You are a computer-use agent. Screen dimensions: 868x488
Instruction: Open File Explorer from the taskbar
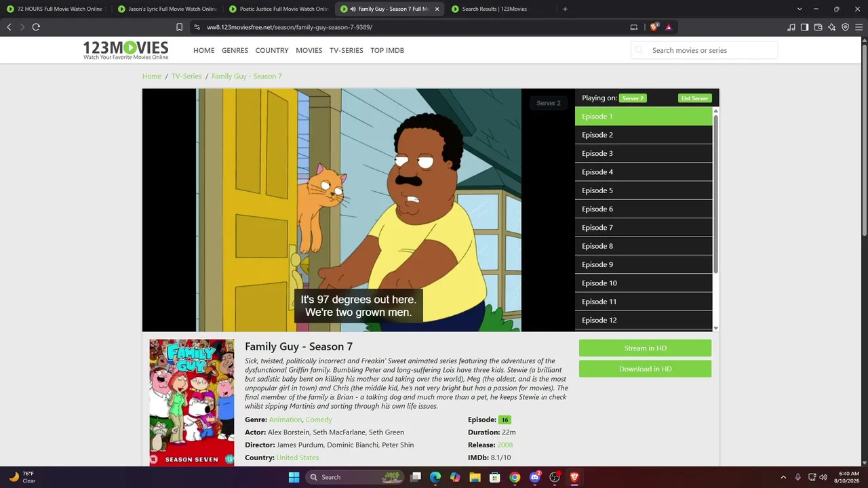click(475, 477)
